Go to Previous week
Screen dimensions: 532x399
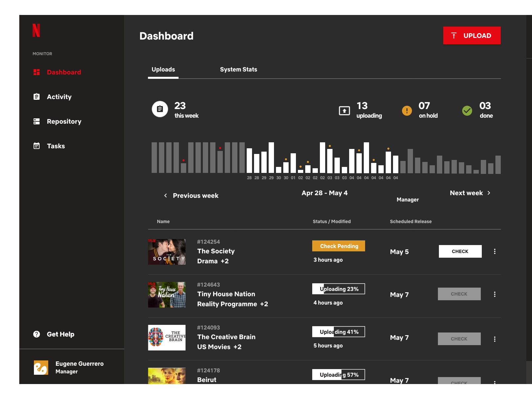(x=191, y=196)
